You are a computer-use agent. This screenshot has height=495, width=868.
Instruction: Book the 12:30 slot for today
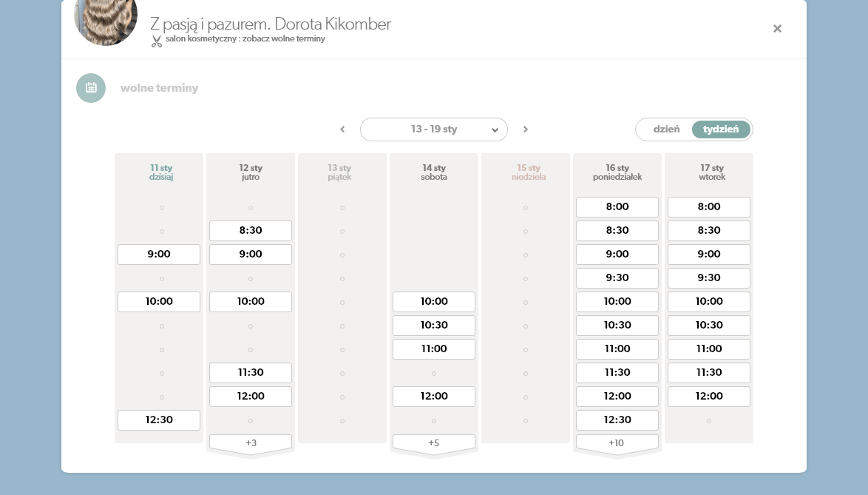click(159, 420)
